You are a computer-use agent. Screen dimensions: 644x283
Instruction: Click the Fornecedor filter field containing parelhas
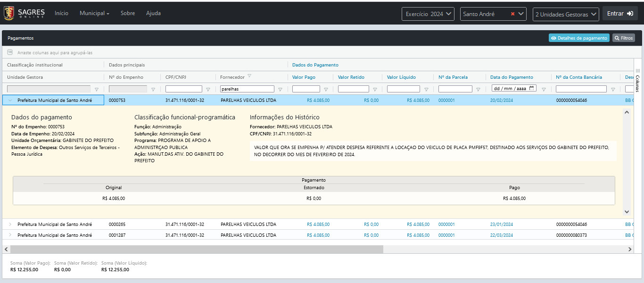247,89
